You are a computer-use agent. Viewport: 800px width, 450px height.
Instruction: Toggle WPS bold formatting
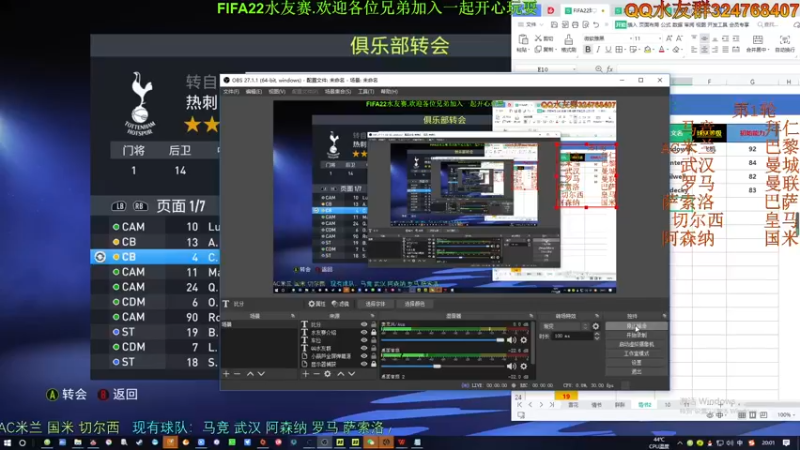tap(588, 49)
